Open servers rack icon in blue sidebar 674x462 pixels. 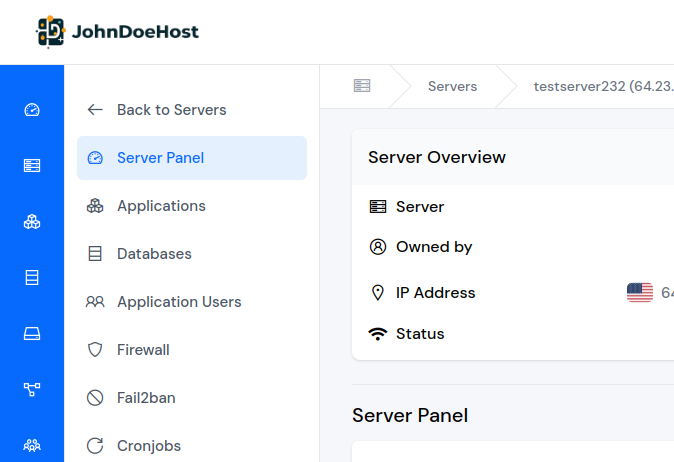(32, 165)
